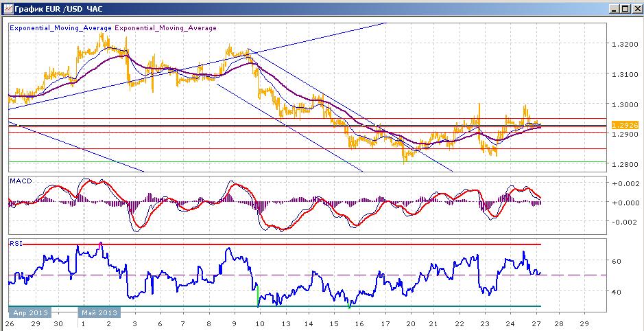The height and width of the screenshot is (331, 644).
Task: Click the 1.3100 price axis label
Action: pos(624,74)
